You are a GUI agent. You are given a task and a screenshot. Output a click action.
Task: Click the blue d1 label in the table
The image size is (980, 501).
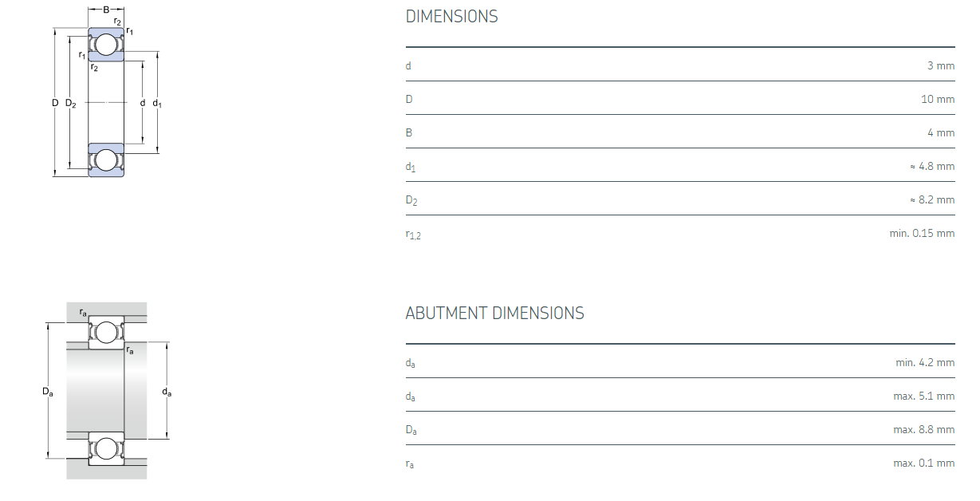click(411, 167)
